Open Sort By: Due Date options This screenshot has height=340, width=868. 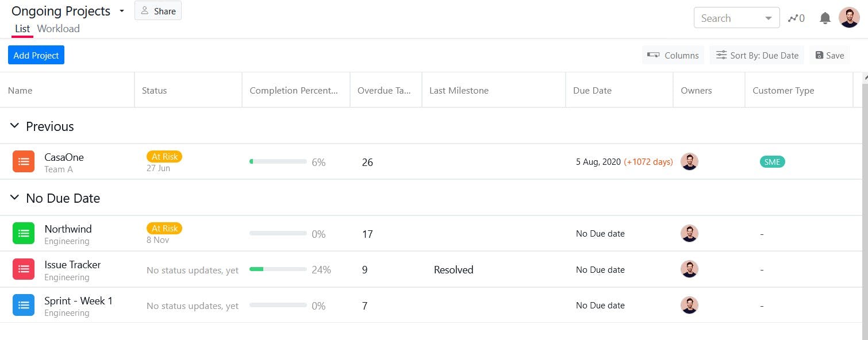point(756,55)
